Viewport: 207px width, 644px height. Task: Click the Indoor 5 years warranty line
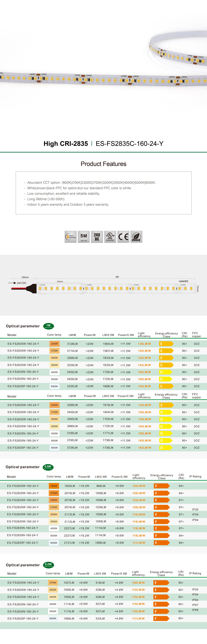pos(68,205)
